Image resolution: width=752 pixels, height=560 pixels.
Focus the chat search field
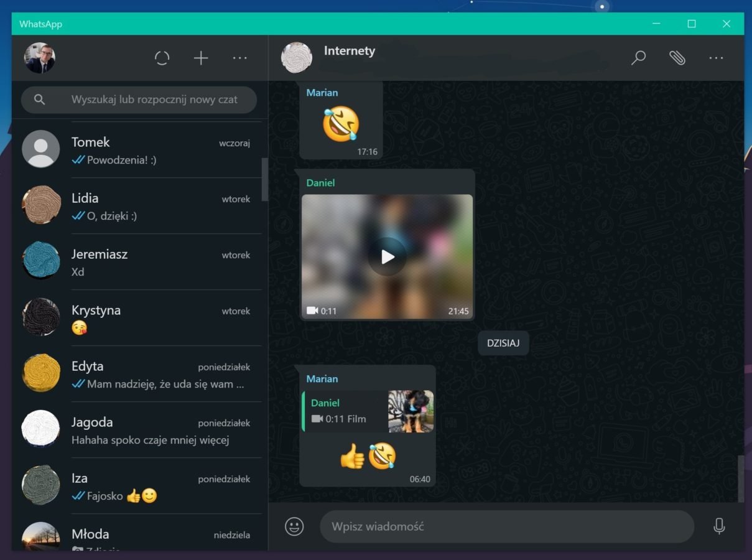[x=139, y=100]
